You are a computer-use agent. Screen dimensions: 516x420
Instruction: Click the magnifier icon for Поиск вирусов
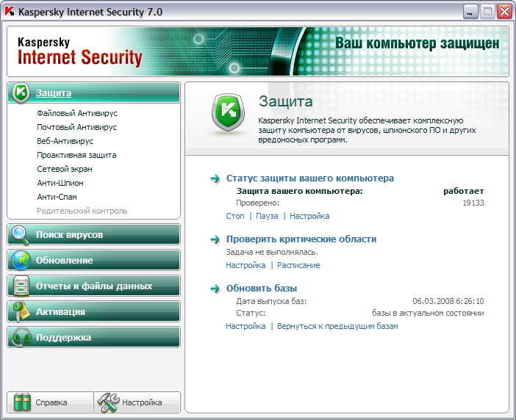(21, 235)
